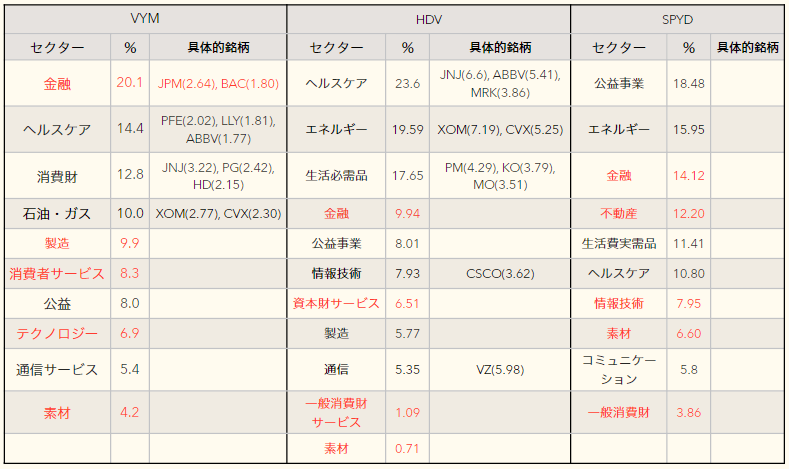789x469 pixels.
Task: Click the JNJ(6.6), ABBV(5.41), MRK(3.86) cell
Action: [500, 83]
